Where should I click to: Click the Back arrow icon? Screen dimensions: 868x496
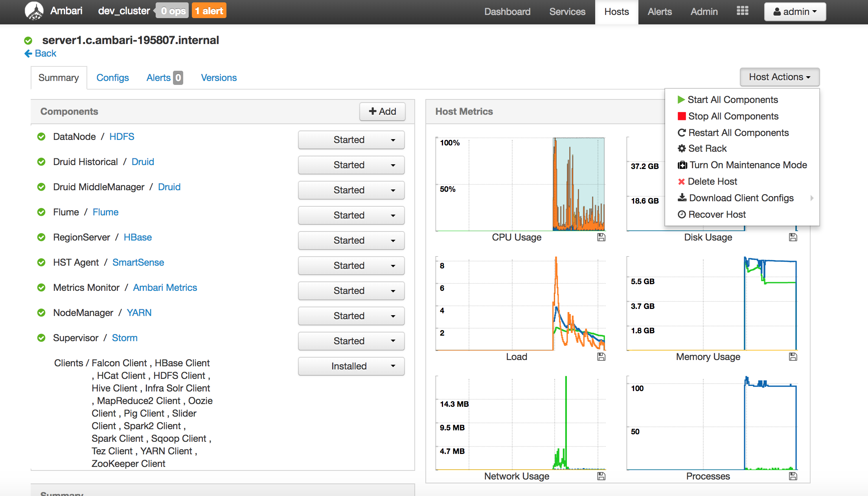tap(28, 53)
